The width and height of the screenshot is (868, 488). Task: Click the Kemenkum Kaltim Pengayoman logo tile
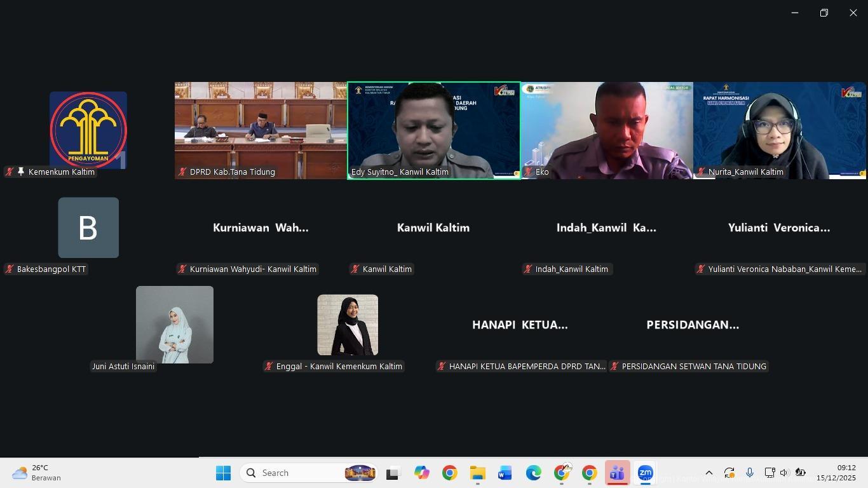tap(88, 130)
